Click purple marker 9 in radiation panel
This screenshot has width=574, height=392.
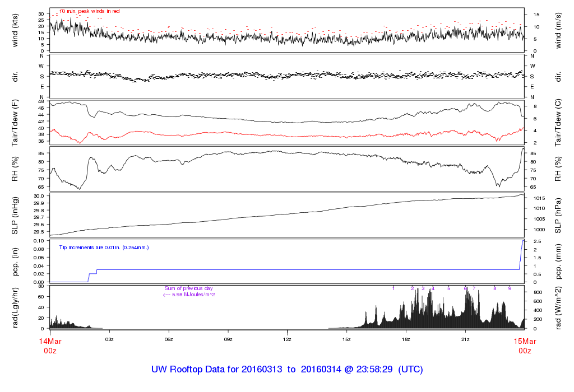(510, 288)
